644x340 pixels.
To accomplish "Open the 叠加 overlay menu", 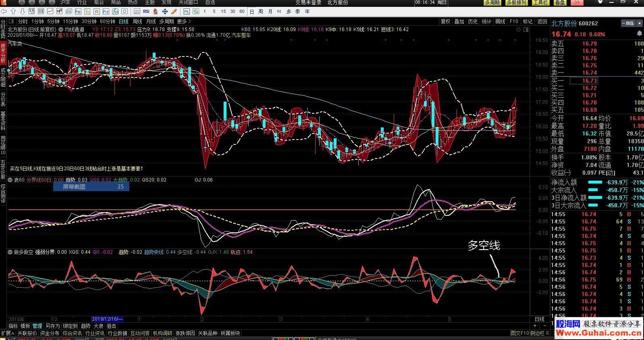I will [459, 21].
